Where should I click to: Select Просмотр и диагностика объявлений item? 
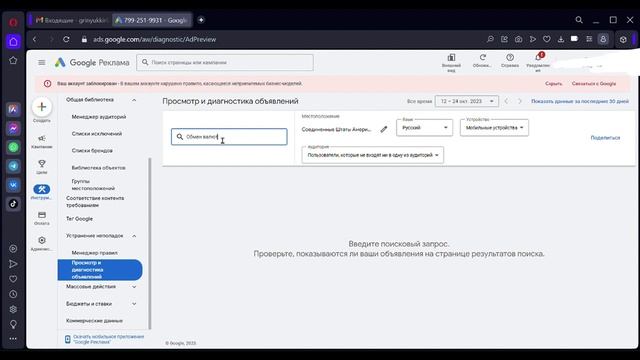pyautogui.click(x=100, y=270)
